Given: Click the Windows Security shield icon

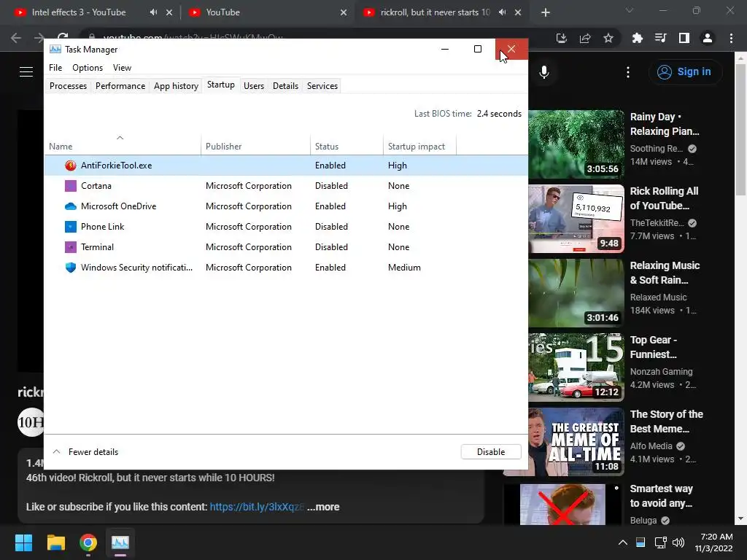Looking at the screenshot, I should pos(71,268).
